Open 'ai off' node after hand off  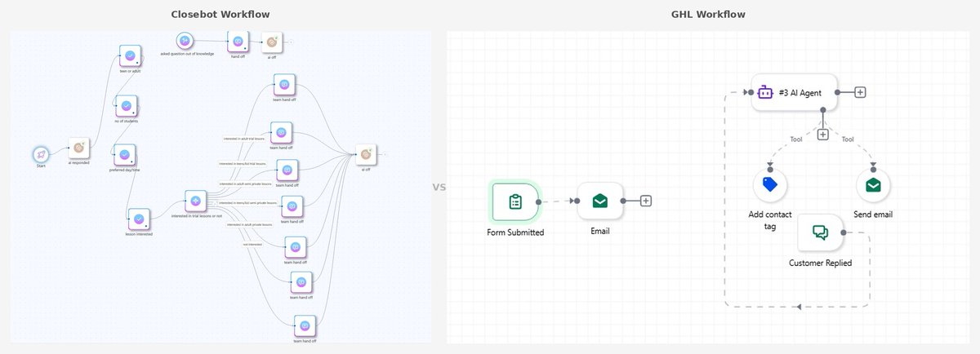point(272,42)
